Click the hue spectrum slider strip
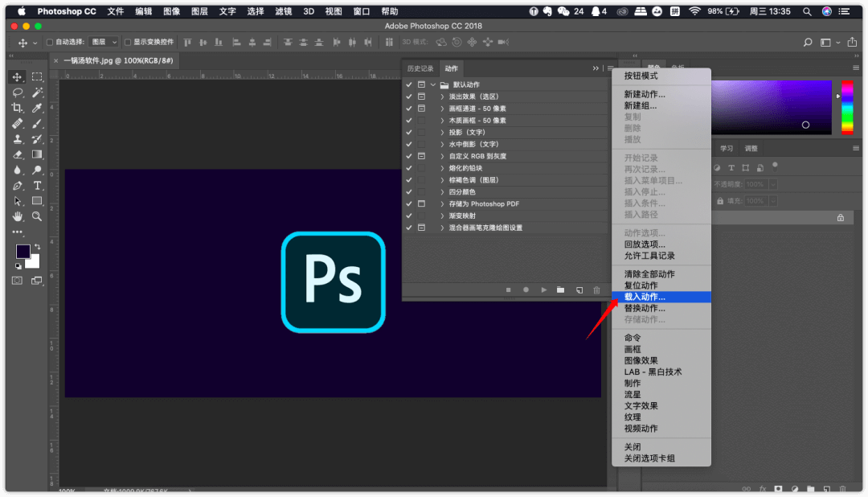The width and height of the screenshot is (868, 497). [847, 108]
